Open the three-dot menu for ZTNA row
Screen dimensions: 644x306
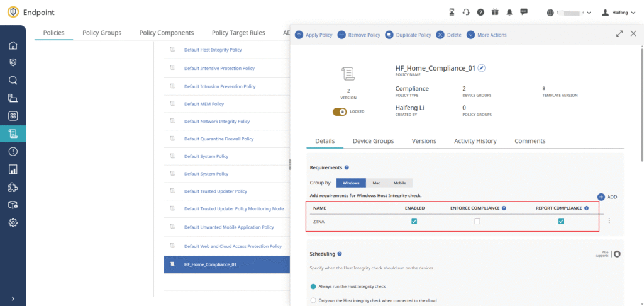pos(609,221)
